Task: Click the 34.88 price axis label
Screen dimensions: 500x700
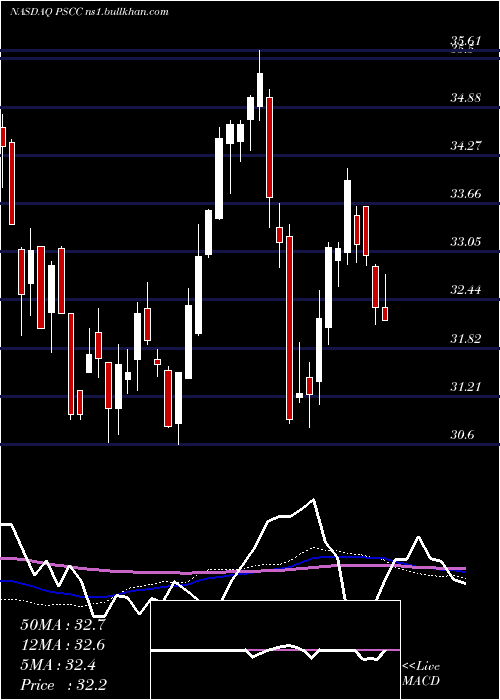Action: pyautogui.click(x=466, y=97)
